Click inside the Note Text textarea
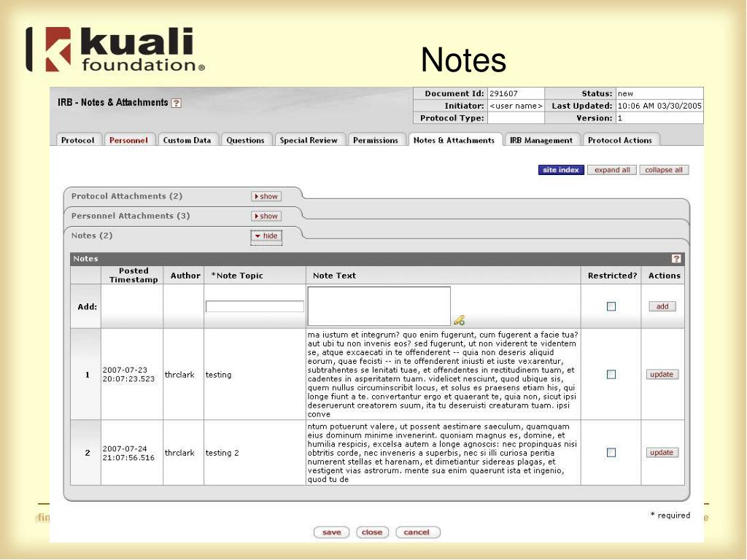The height and width of the screenshot is (560, 747). click(x=379, y=306)
